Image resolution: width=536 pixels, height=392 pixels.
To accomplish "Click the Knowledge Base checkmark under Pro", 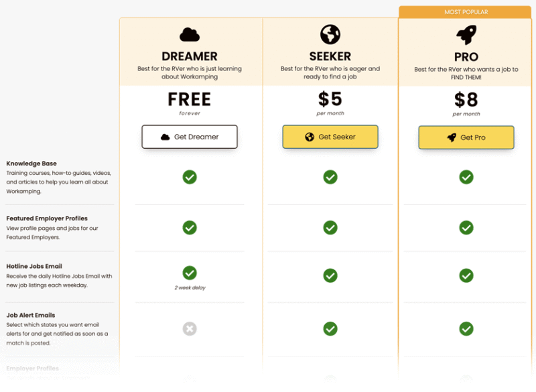I will pos(466,177).
